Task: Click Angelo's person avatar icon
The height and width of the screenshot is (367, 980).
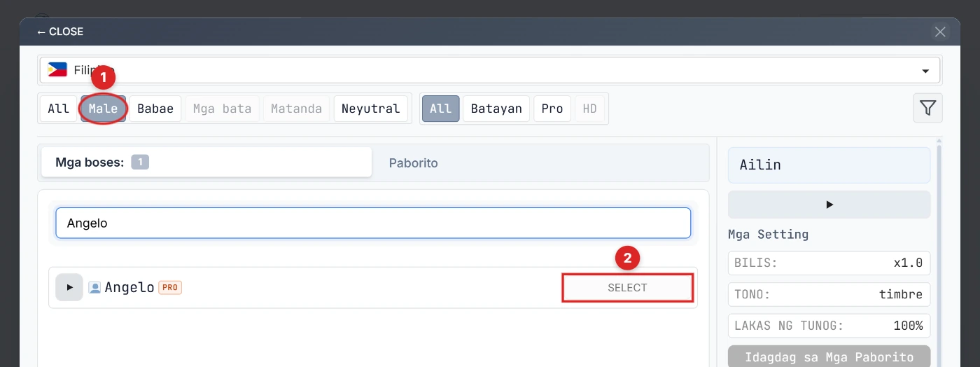Action: 95,287
